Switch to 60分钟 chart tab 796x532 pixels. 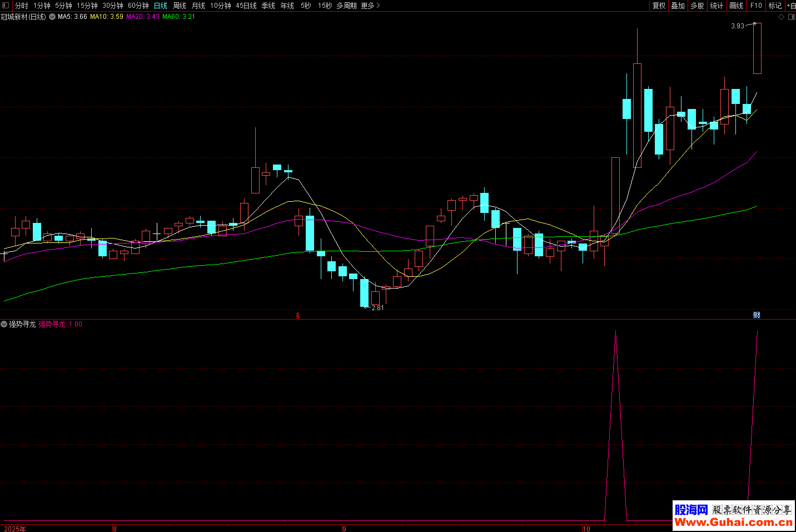coord(138,6)
